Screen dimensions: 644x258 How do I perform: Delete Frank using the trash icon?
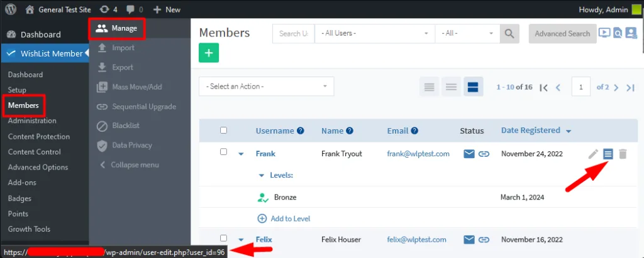pos(623,154)
